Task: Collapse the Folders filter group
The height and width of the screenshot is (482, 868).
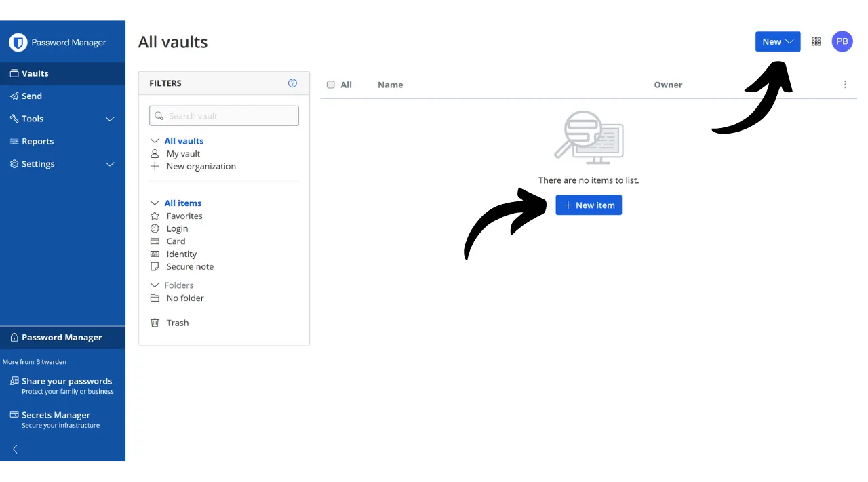Action: point(155,285)
